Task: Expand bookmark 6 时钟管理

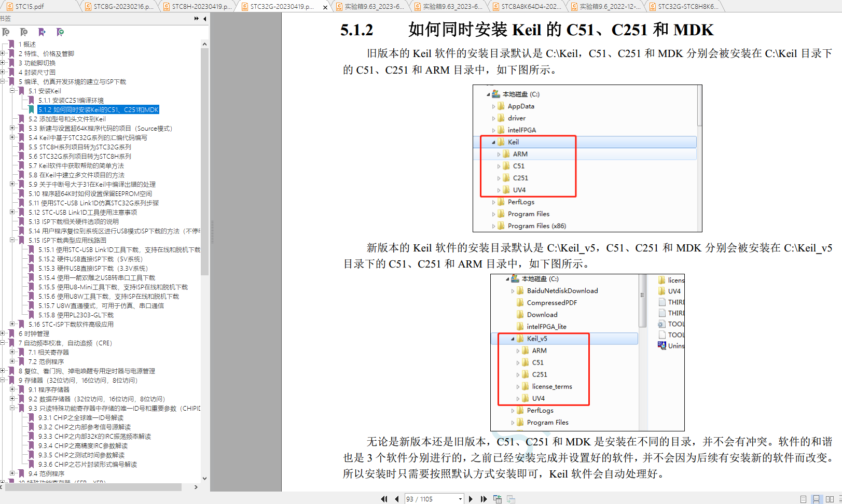Action: [x=3, y=333]
